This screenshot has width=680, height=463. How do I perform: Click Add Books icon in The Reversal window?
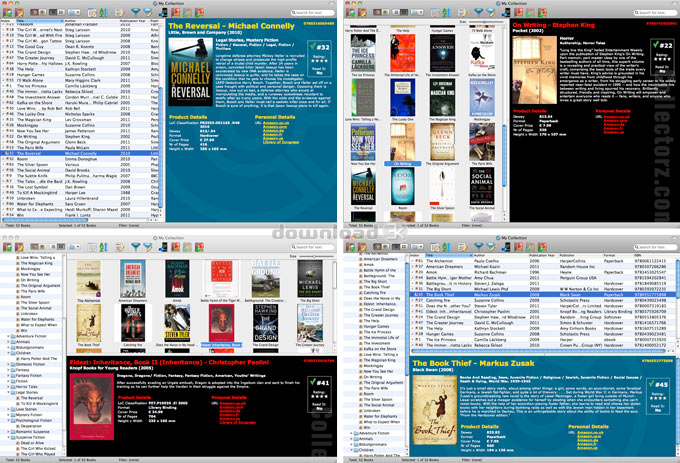click(x=7, y=13)
